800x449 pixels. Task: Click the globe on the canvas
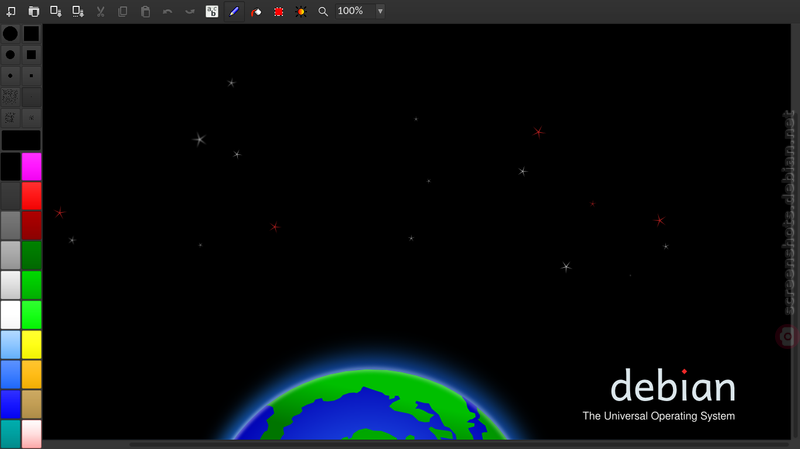(372, 406)
